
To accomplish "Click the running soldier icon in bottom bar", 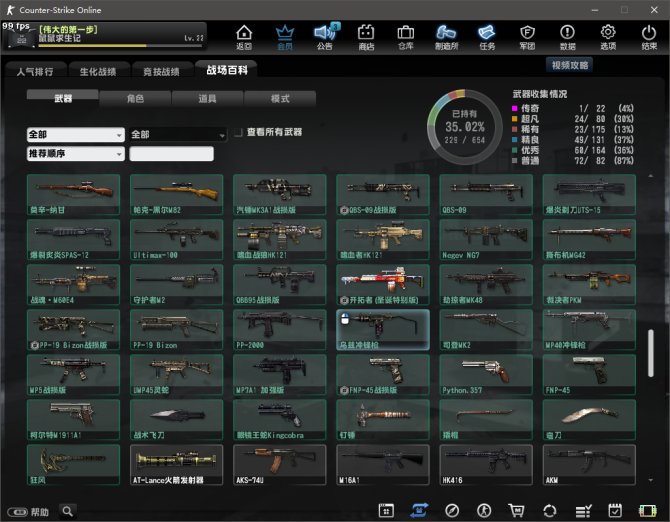I will (x=484, y=510).
